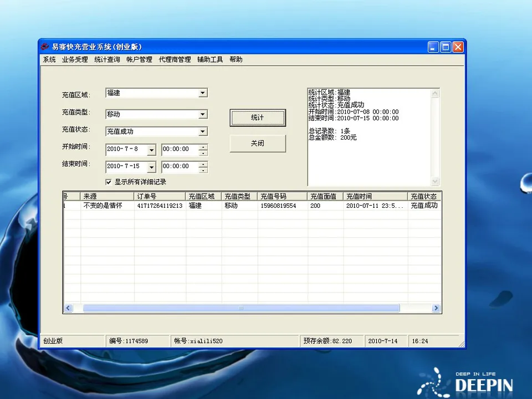
Task: Open the end date picker 2010-7-15
Action: 151,167
